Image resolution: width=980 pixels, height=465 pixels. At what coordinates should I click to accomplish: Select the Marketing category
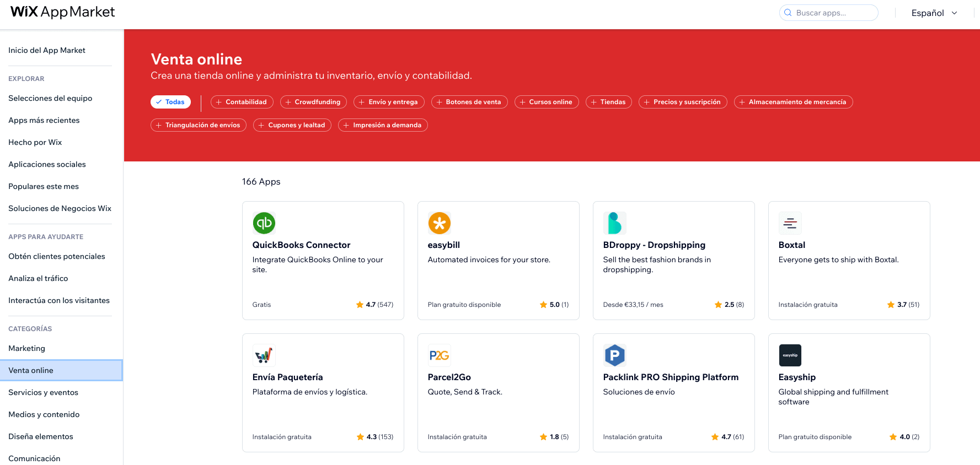(26, 348)
